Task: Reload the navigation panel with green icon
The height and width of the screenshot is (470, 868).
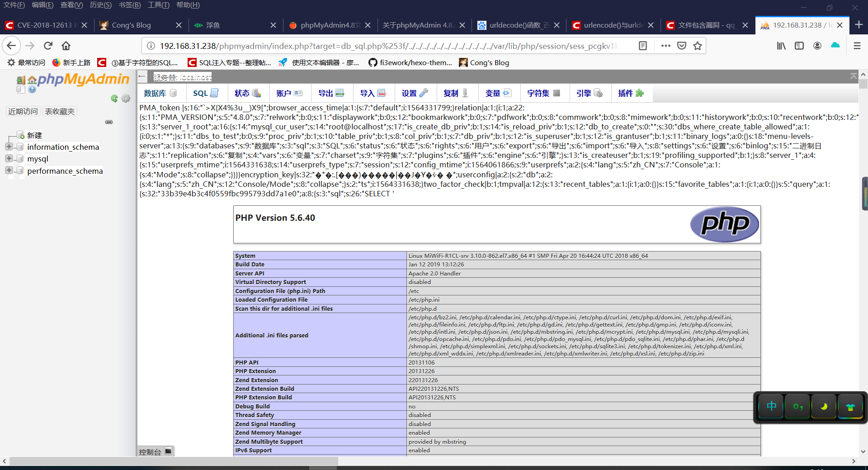Action: tap(114, 98)
